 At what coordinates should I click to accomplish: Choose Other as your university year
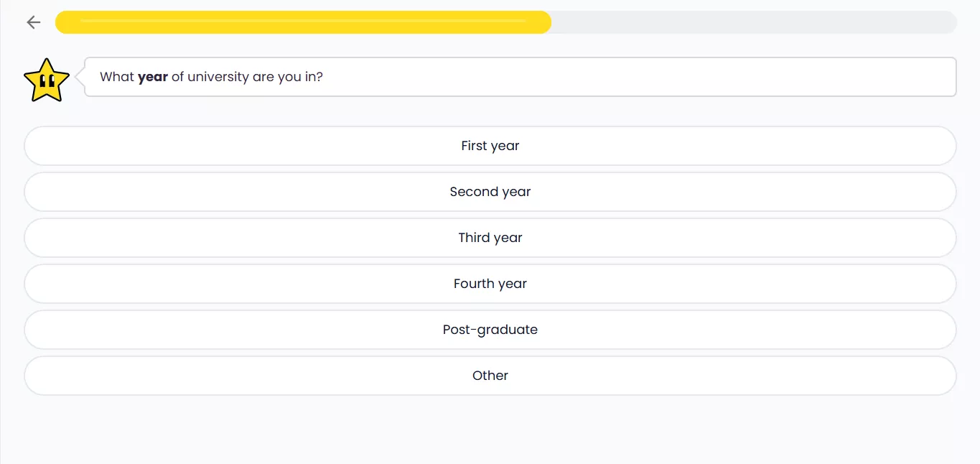[490, 376]
